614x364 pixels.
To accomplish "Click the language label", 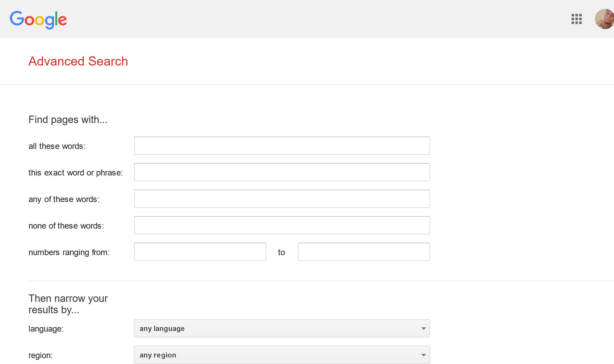I will pyautogui.click(x=46, y=328).
